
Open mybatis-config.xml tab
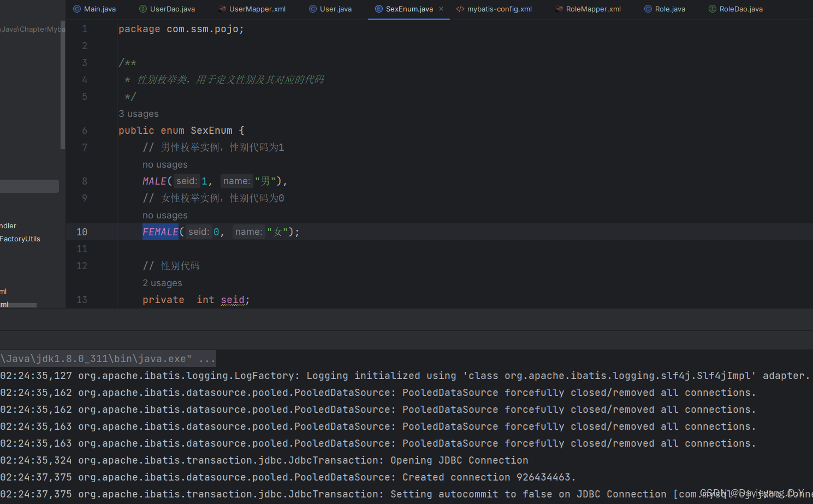(494, 9)
